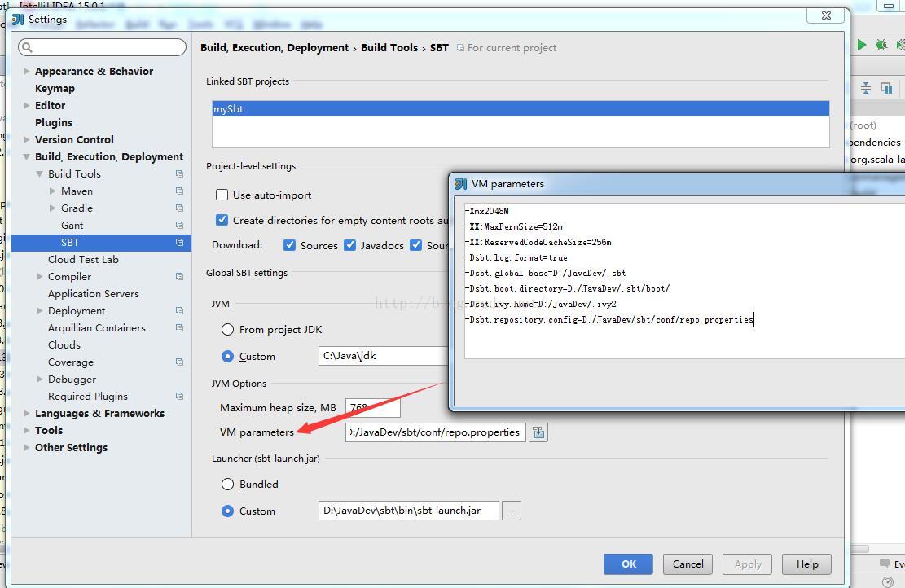
Task: Click the project-level icon beside Compiler
Action: pos(179,276)
